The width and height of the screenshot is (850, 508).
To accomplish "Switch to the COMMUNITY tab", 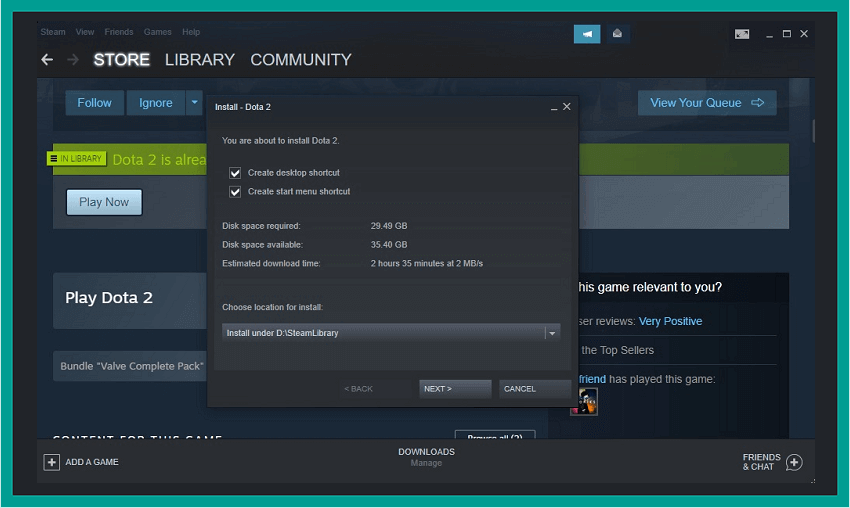I will (x=301, y=60).
